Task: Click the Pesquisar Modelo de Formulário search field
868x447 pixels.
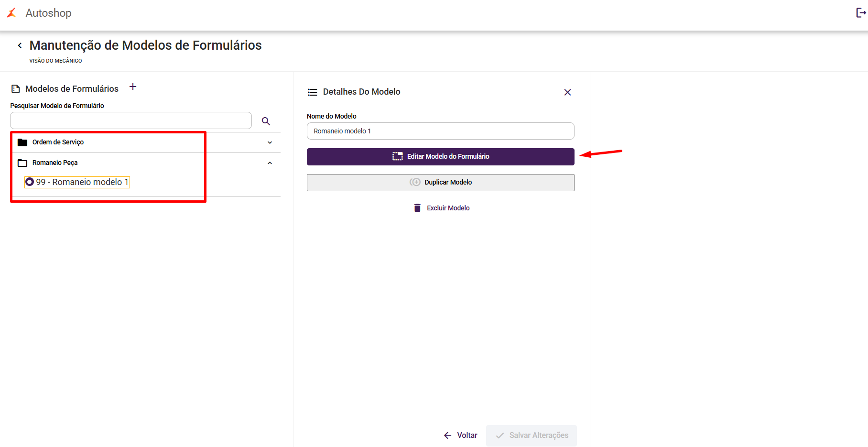Action: click(x=130, y=120)
